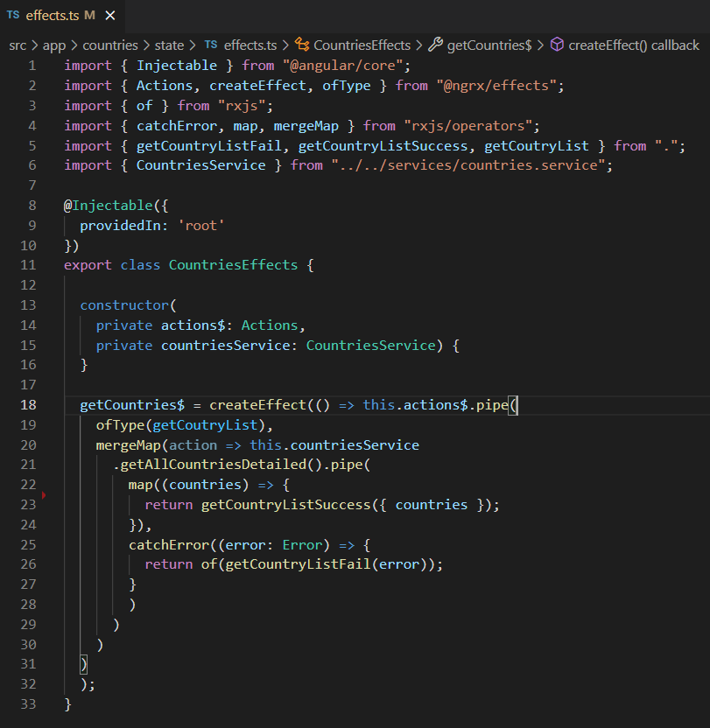This screenshot has width=710, height=728.
Task: Open the countries breadcrumb dropdown
Action: coord(111,45)
